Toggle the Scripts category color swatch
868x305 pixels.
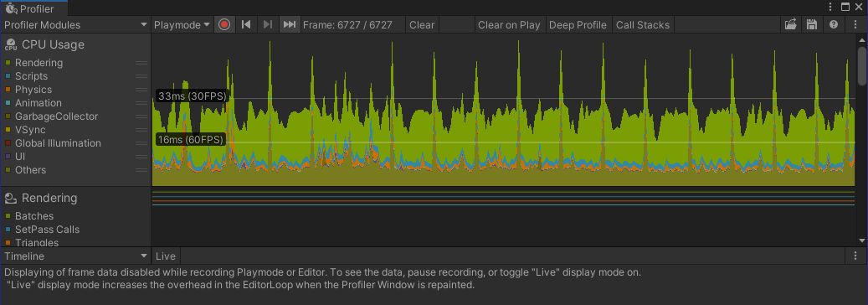pyautogui.click(x=8, y=76)
